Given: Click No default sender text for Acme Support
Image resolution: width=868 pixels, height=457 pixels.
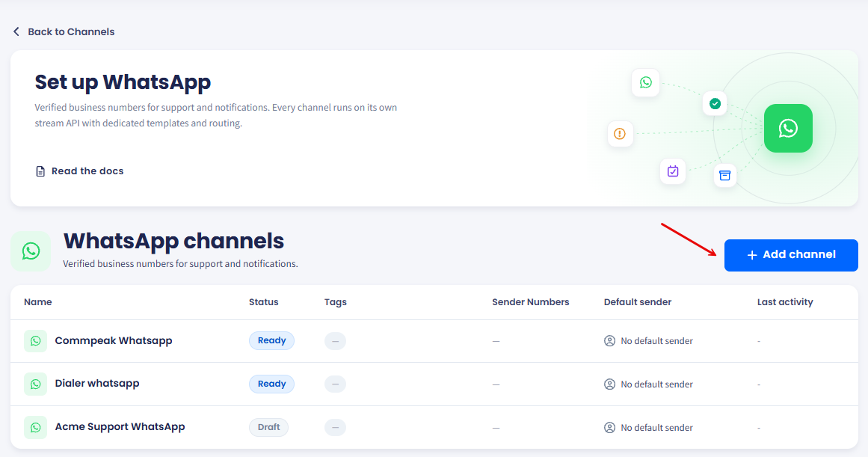Looking at the screenshot, I should (656, 428).
